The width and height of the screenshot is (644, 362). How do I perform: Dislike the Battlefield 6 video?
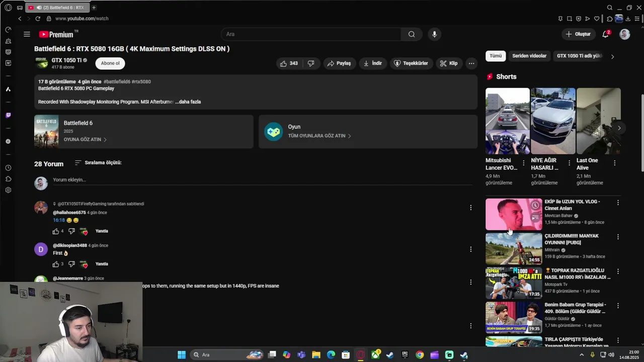click(311, 63)
